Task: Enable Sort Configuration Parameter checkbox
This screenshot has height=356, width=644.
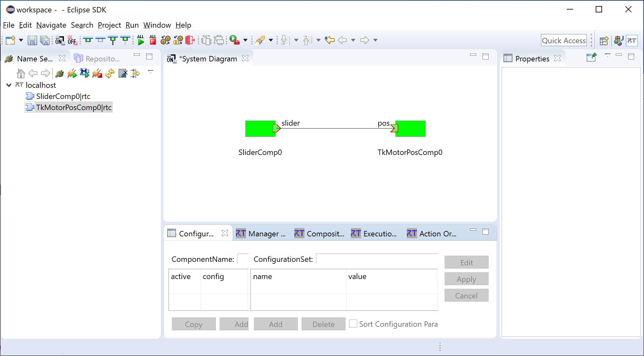Action: click(353, 324)
